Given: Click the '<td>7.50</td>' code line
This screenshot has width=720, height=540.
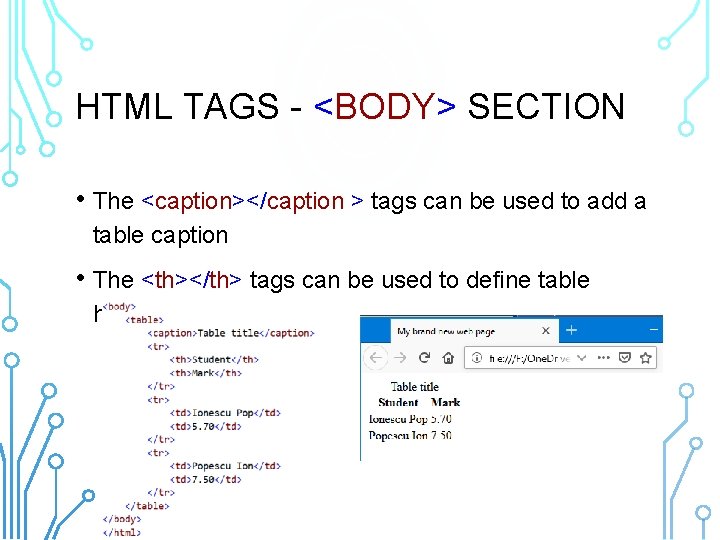Looking at the screenshot, I should pyautogui.click(x=205, y=479).
